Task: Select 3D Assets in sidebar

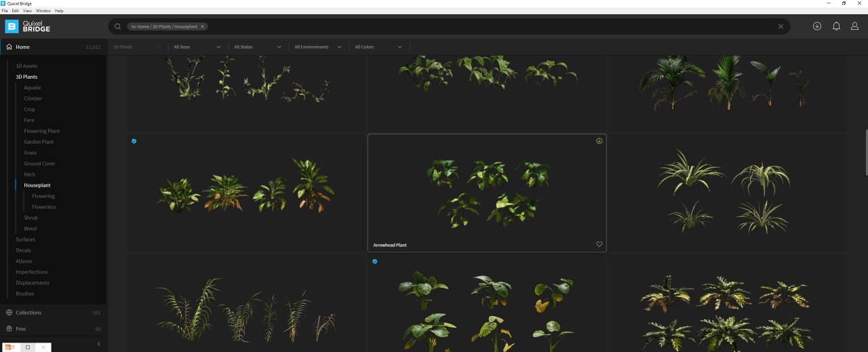Action: coord(26,66)
